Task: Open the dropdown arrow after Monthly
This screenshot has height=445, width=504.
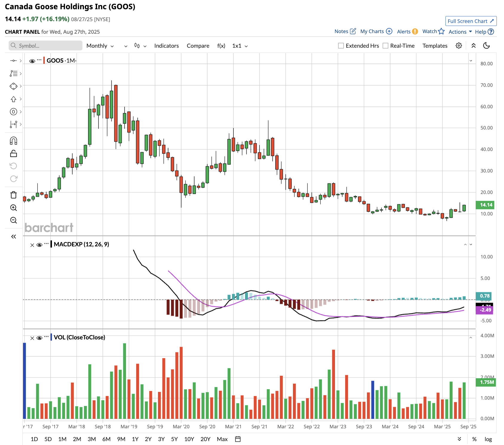Action: click(126, 46)
